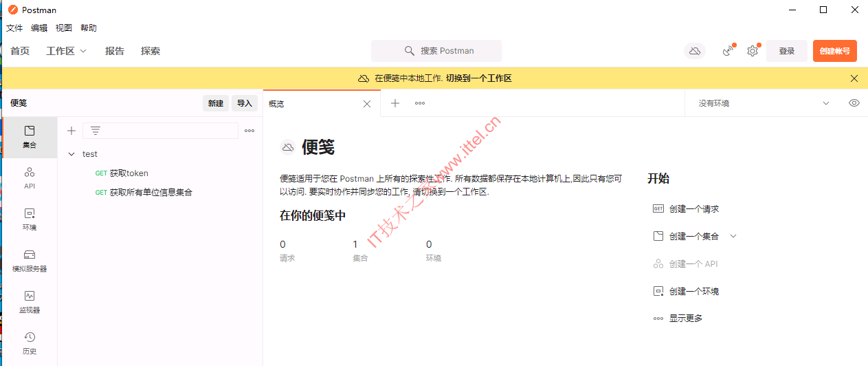The image size is (868, 366).
Task: Go to the 探索 nav item
Action: [x=151, y=51]
